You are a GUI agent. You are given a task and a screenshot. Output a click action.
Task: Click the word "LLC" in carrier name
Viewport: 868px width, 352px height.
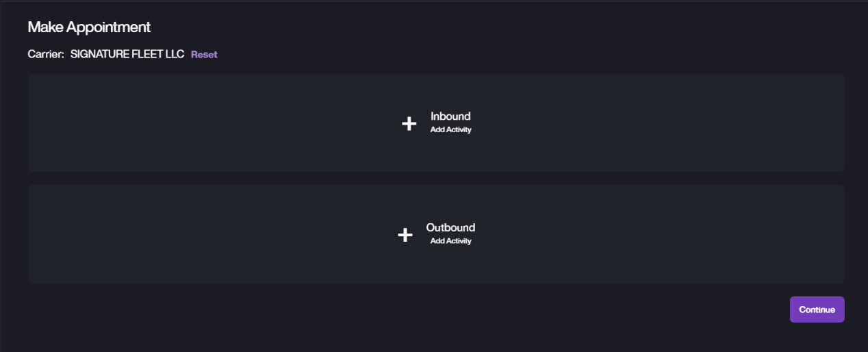pyautogui.click(x=174, y=54)
